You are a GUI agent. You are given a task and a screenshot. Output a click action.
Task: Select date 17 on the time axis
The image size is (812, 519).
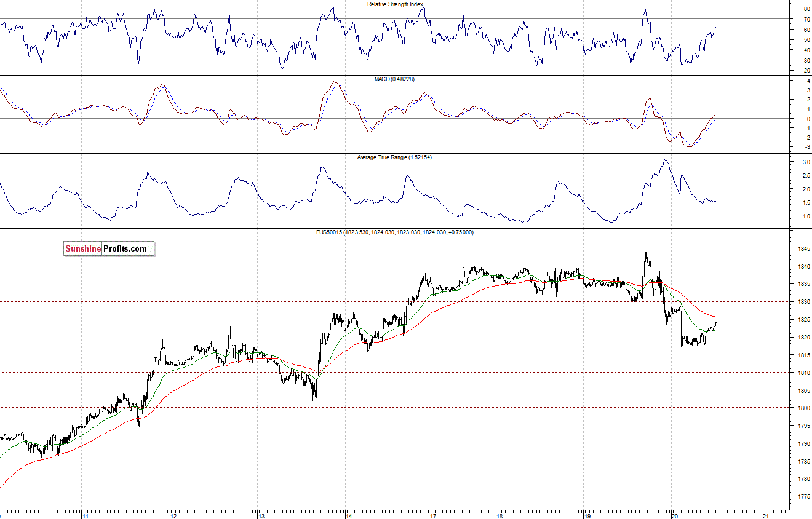(x=432, y=515)
